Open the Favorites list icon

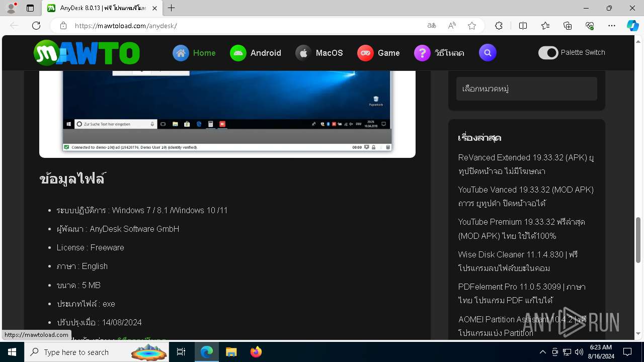click(x=545, y=26)
